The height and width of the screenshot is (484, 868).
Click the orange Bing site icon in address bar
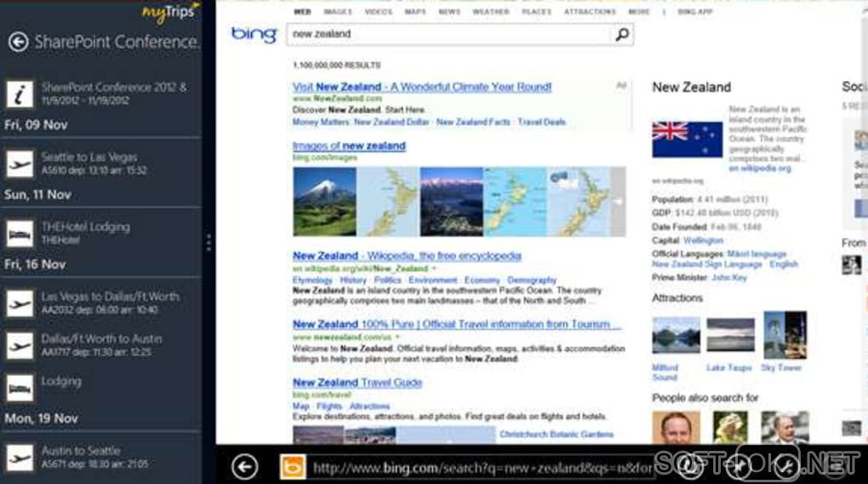coord(292,467)
